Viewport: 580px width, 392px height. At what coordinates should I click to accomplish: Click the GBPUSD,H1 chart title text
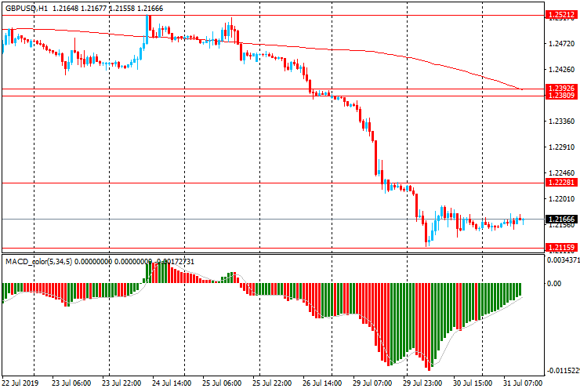pos(27,8)
